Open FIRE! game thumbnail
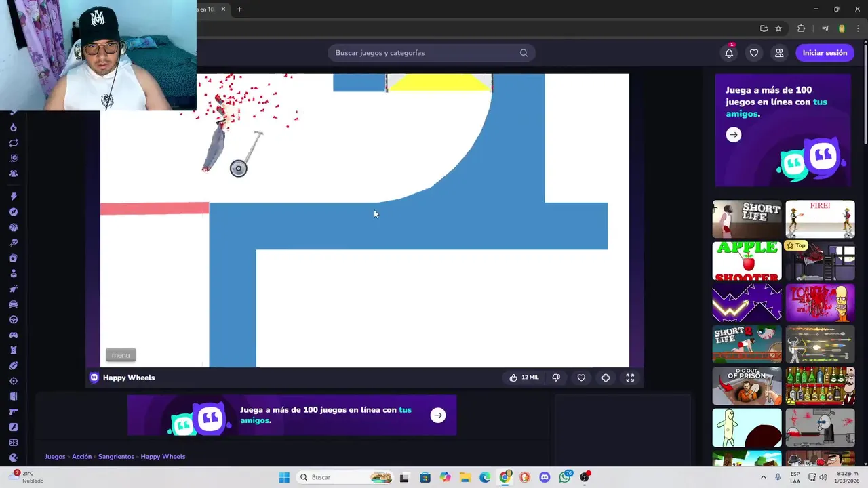 coord(820,219)
